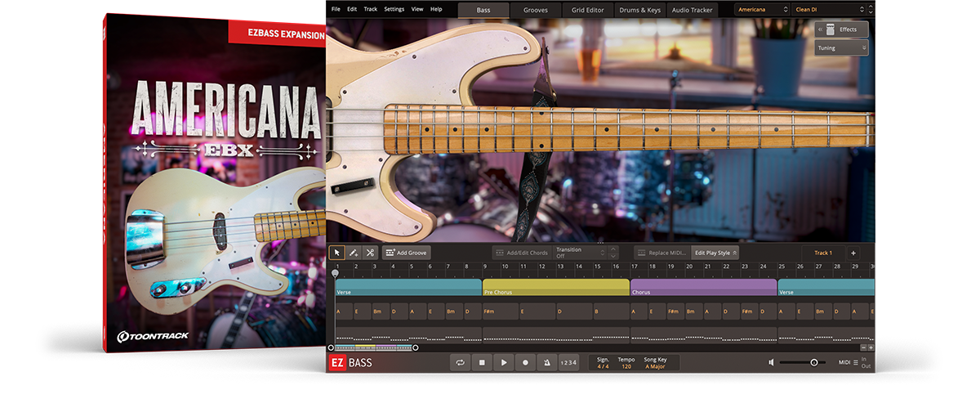Toggle the loop playback button
The width and height of the screenshot is (980, 399).
461,362
